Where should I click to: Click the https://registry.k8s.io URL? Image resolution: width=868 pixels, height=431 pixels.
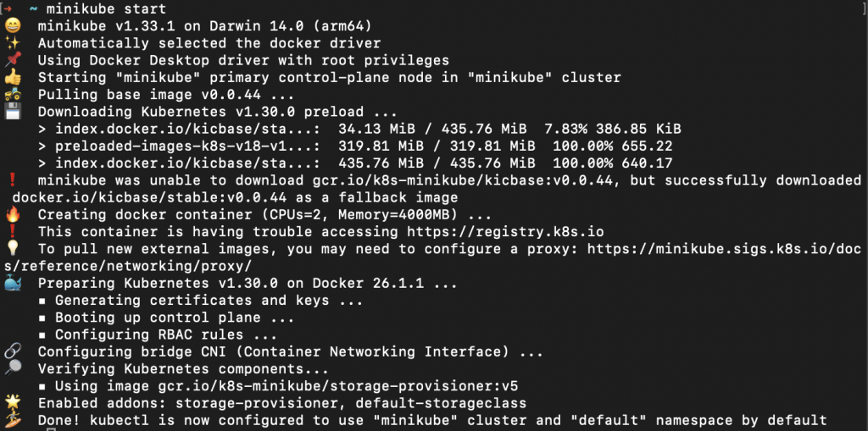pos(505,232)
